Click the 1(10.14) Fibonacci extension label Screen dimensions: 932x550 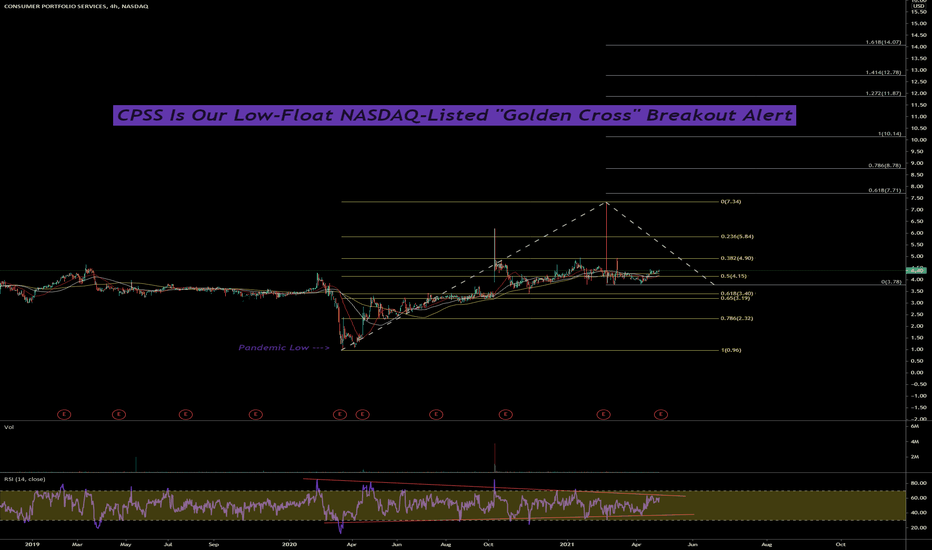[889, 134]
